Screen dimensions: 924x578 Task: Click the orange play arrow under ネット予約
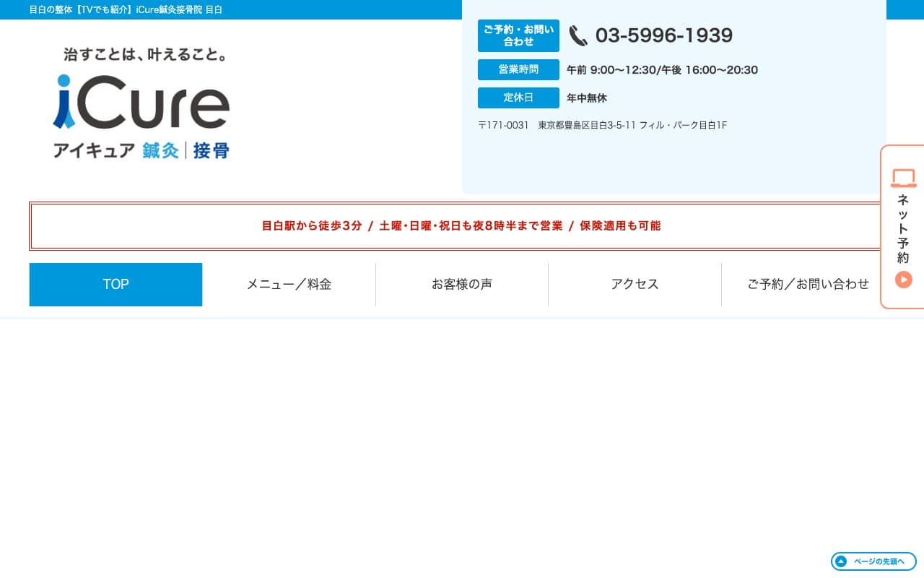point(903,280)
